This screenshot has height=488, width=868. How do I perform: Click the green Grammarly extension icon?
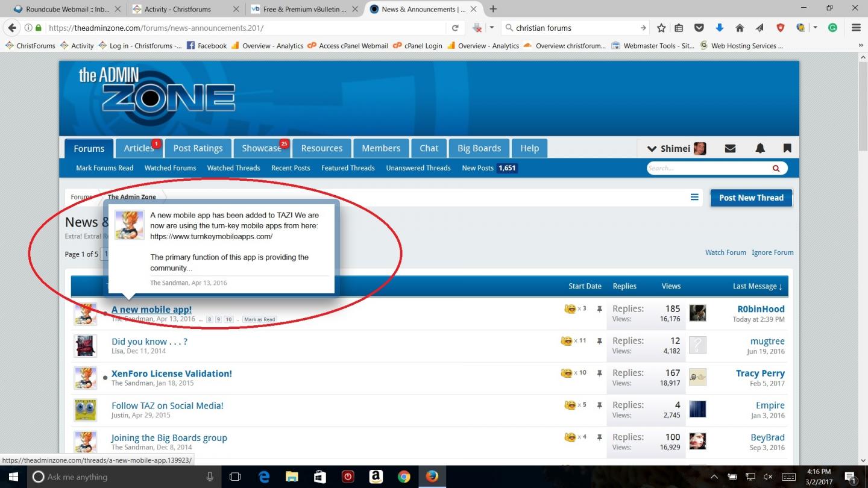click(833, 28)
